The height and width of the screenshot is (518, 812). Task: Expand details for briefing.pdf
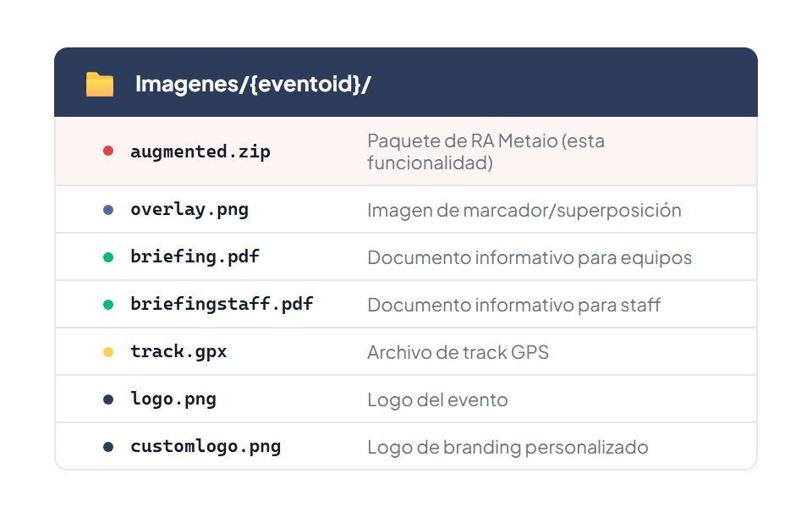tap(406, 256)
